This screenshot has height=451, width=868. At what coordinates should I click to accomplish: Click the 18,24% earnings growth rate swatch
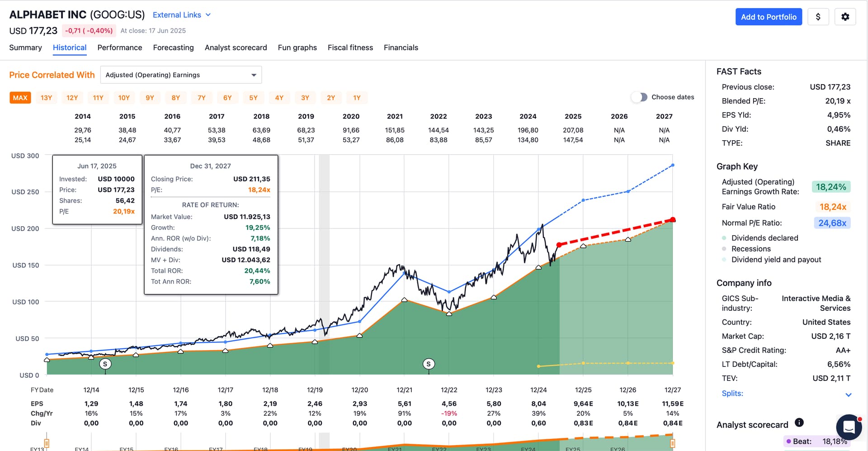(831, 187)
